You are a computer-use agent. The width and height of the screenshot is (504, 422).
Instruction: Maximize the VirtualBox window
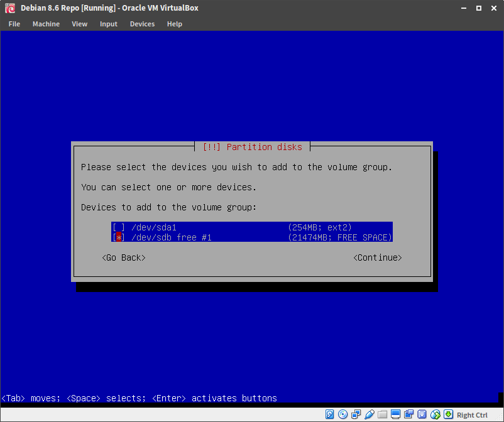pyautogui.click(x=479, y=8)
